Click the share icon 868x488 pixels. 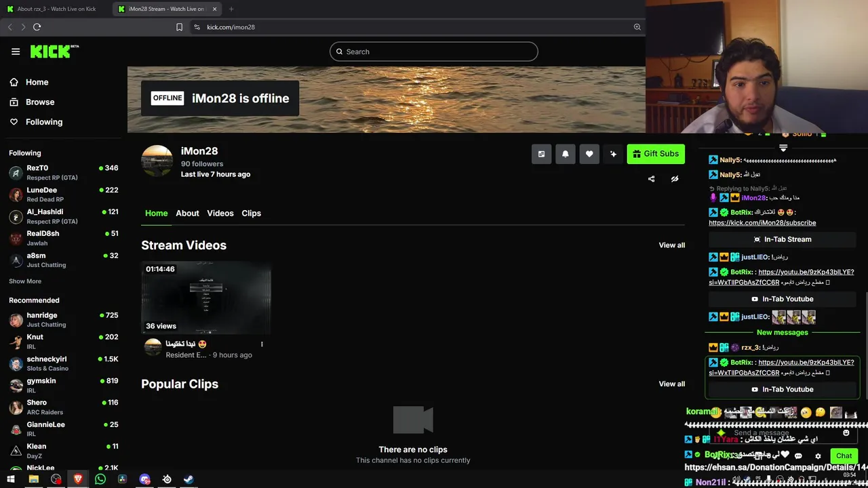click(x=651, y=179)
